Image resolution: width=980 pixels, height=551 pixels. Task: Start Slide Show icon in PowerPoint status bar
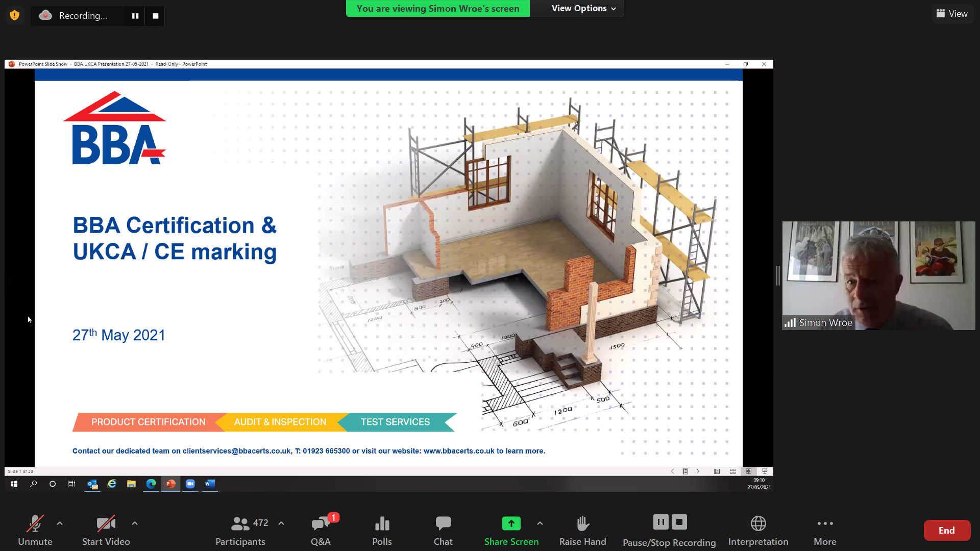tap(765, 471)
